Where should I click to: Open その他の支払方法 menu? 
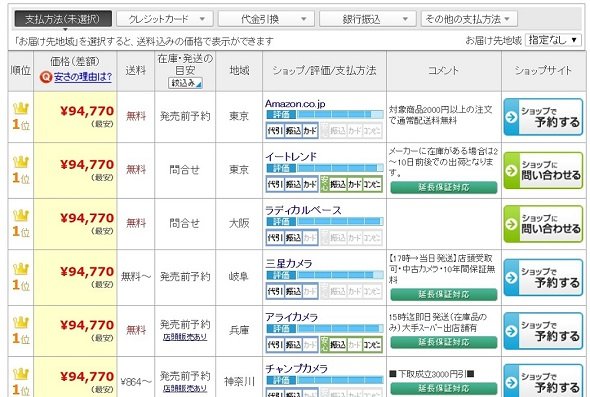(469, 19)
